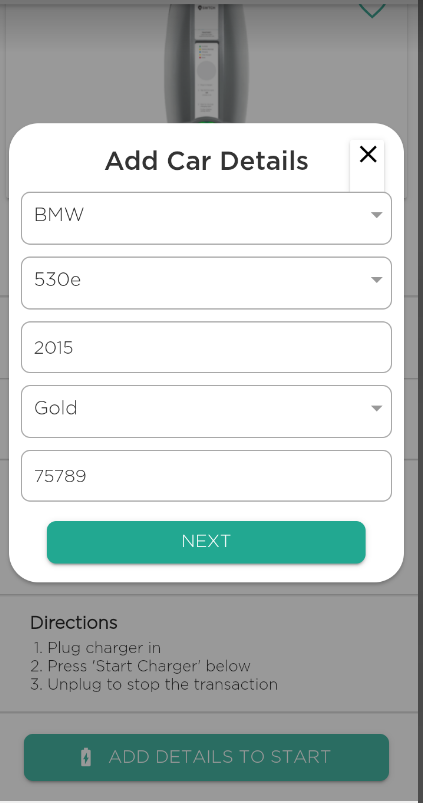Click the ADD DETAILS TO START button
The width and height of the screenshot is (423, 803).
pyautogui.click(x=206, y=757)
